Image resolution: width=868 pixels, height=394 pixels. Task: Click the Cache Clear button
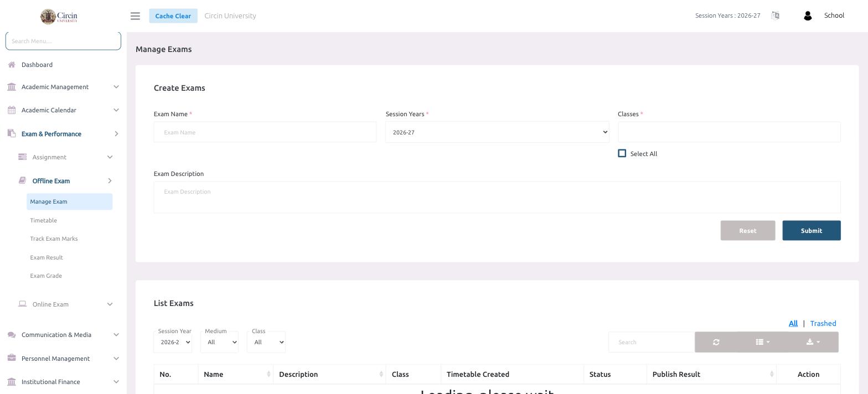(173, 15)
